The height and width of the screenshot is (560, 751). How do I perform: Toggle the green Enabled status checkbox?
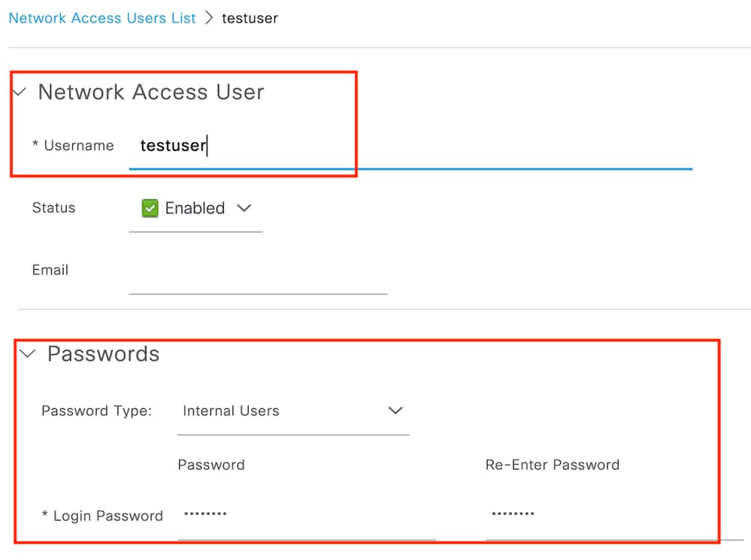point(150,208)
